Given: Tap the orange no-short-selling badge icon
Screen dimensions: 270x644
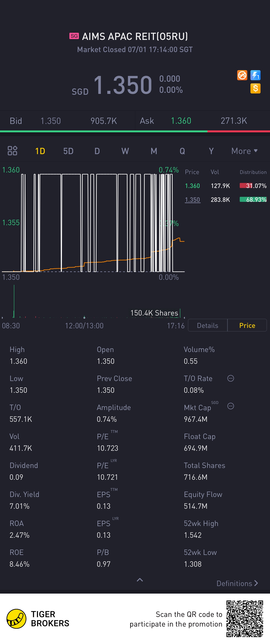Looking at the screenshot, I should pos(242,75).
